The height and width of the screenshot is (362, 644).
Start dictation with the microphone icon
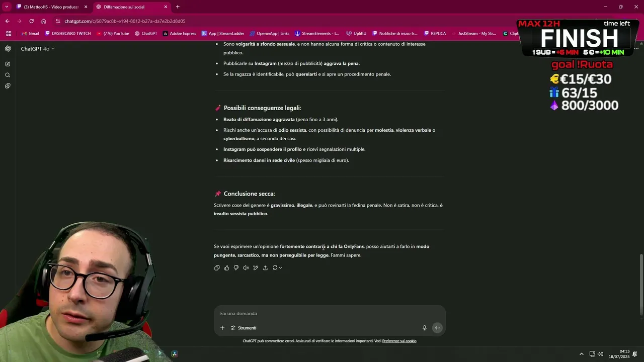pos(425,328)
